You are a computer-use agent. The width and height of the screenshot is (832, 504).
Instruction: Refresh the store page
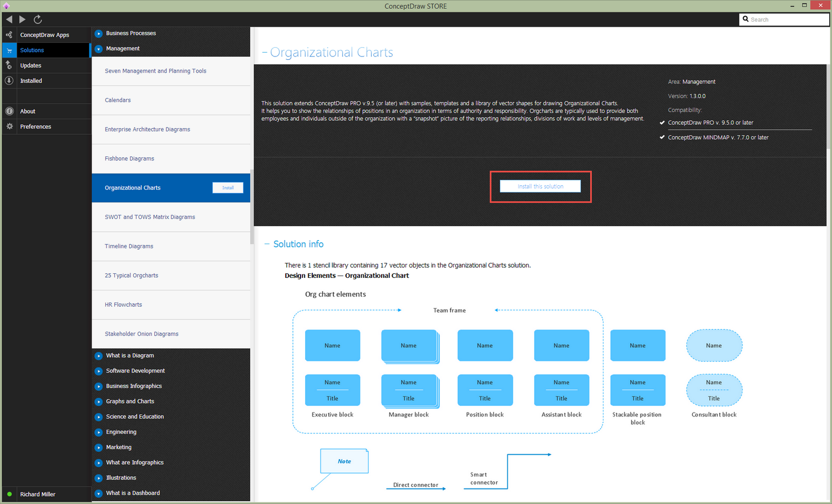[x=38, y=19]
